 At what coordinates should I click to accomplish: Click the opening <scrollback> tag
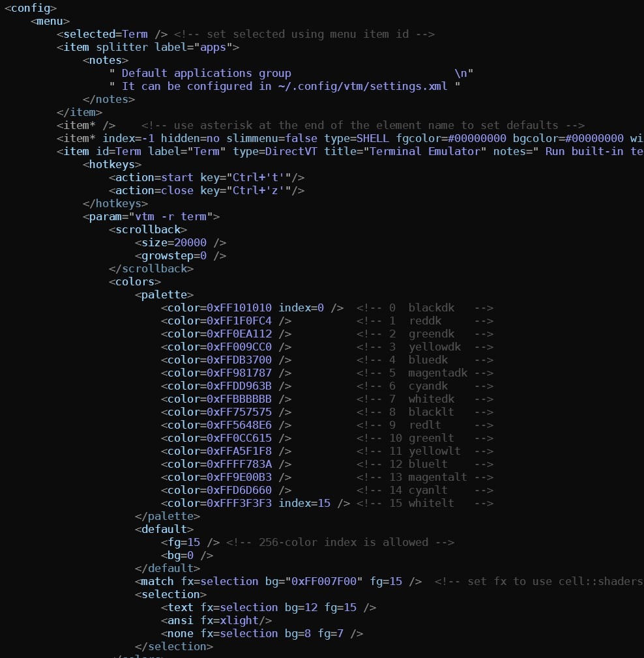(148, 229)
